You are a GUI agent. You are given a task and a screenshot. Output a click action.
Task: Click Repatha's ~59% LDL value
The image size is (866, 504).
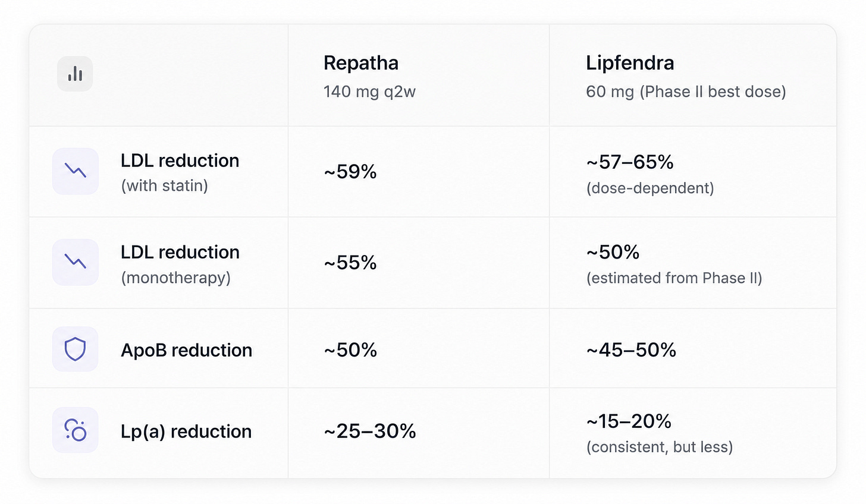click(350, 172)
